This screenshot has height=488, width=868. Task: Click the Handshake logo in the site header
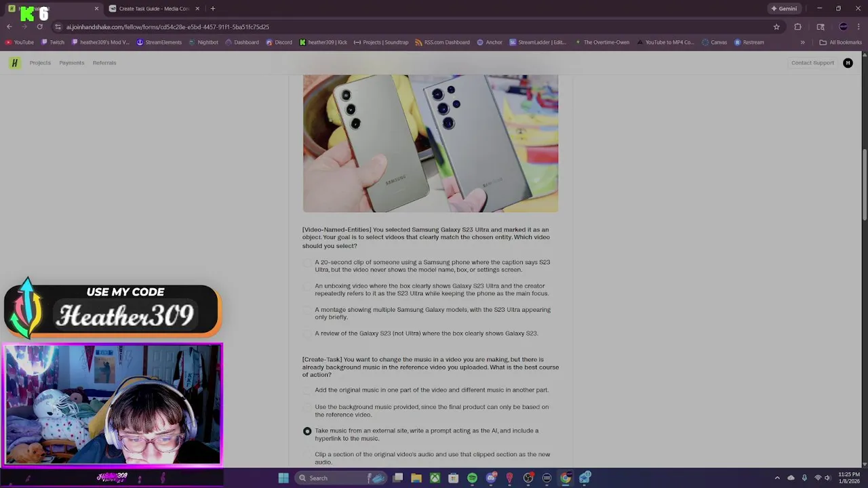[15, 62]
